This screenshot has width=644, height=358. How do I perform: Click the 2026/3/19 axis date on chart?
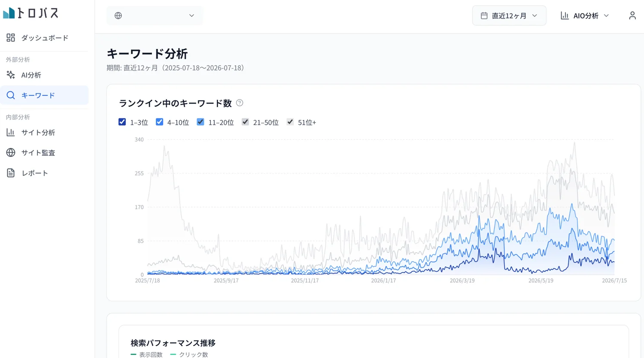[x=462, y=280]
